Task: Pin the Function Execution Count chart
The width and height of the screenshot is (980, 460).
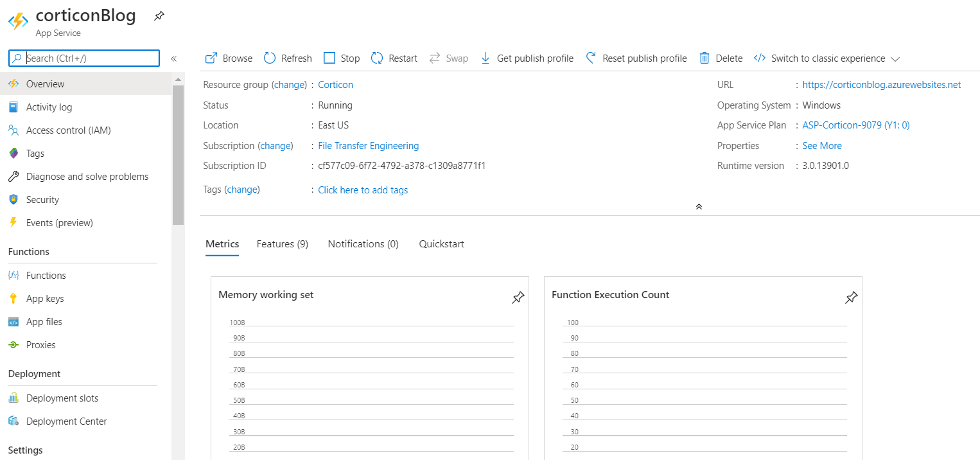Action: point(851,297)
